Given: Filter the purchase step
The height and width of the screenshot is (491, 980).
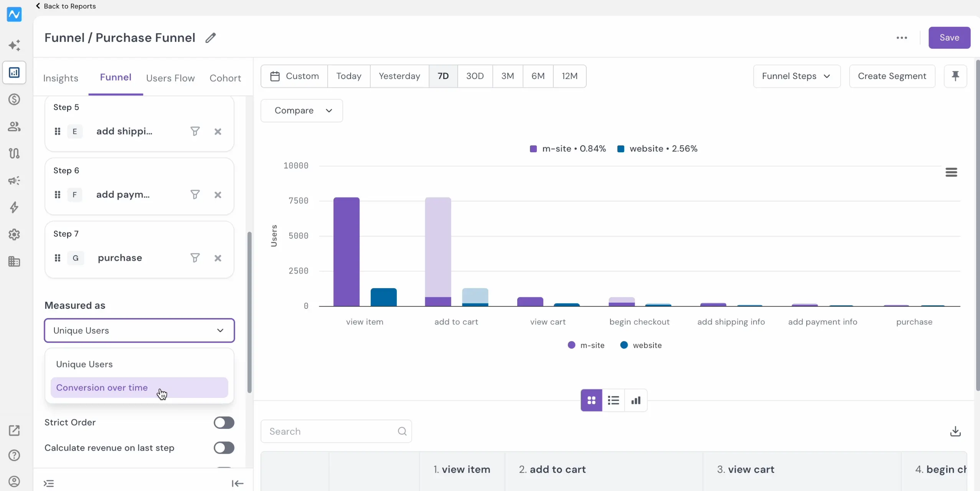Looking at the screenshot, I should (x=195, y=258).
